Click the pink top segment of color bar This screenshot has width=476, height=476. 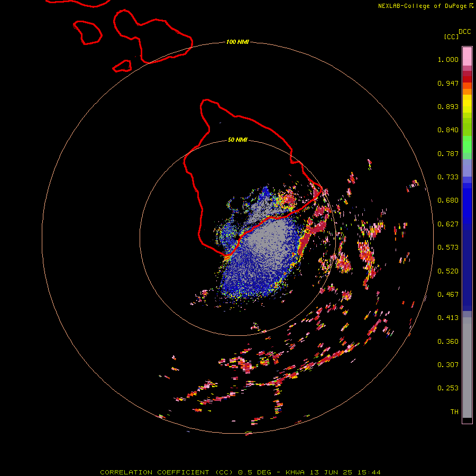tap(467, 57)
